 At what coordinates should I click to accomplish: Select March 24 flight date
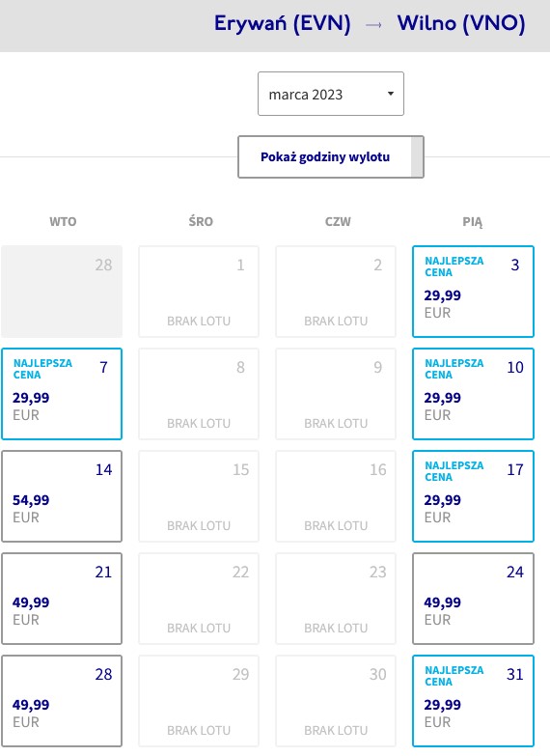(474, 599)
